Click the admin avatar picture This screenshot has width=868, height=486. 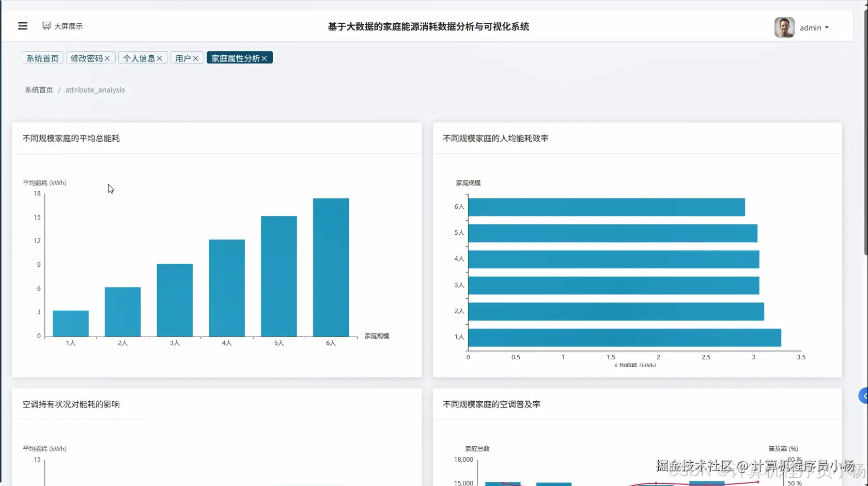[x=784, y=27]
